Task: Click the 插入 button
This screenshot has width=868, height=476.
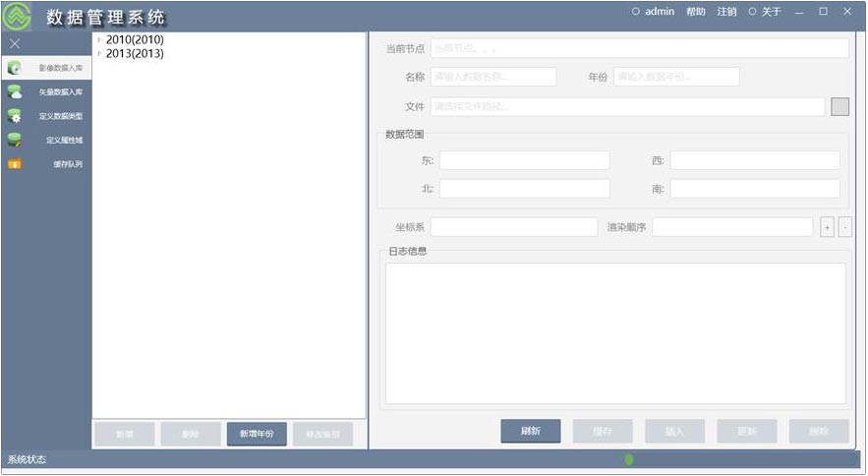Action: 674,431
